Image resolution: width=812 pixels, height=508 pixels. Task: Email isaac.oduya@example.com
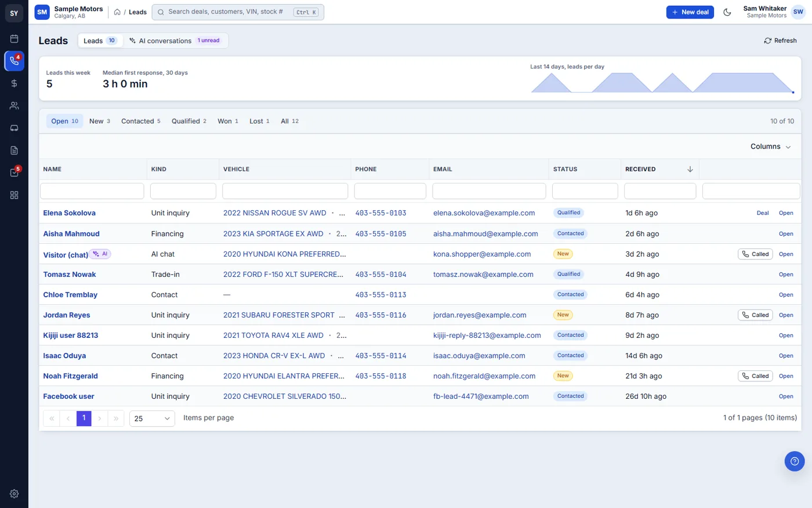(479, 356)
